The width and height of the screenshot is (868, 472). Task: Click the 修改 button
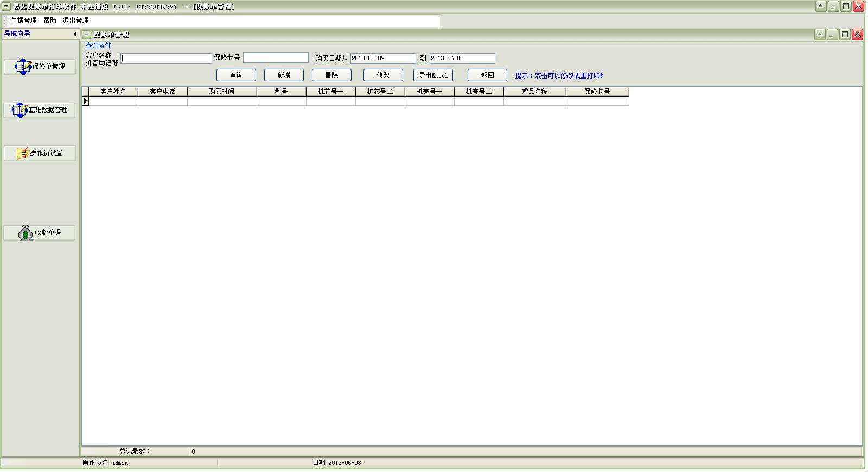tap(383, 75)
